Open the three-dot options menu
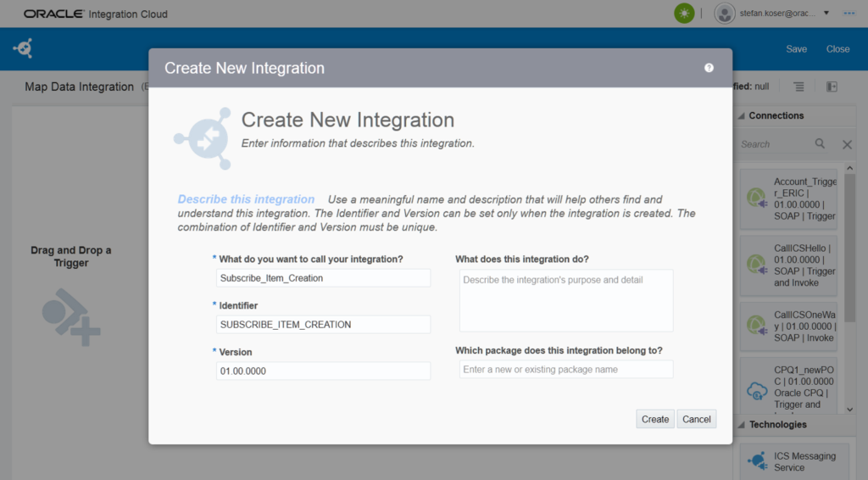The height and width of the screenshot is (480, 868). (x=849, y=14)
